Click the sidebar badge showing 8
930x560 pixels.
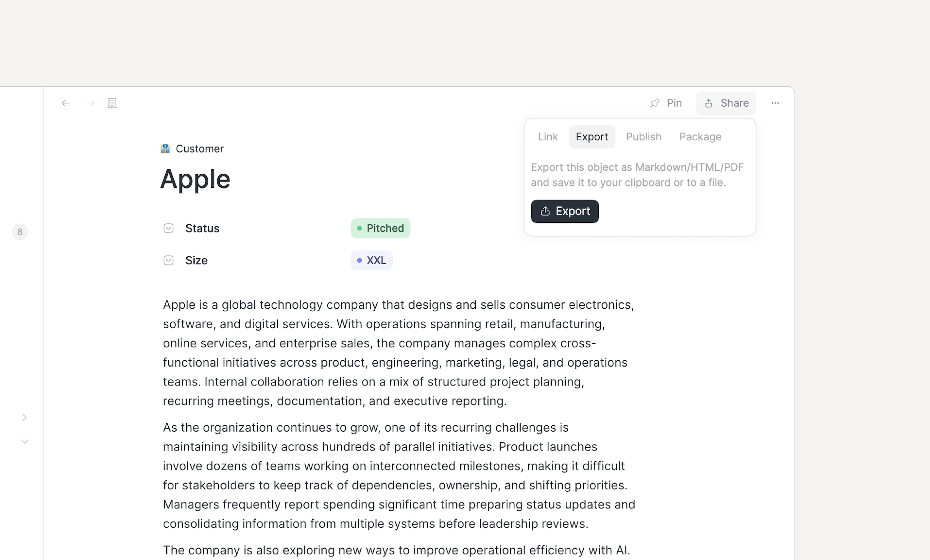click(x=20, y=232)
